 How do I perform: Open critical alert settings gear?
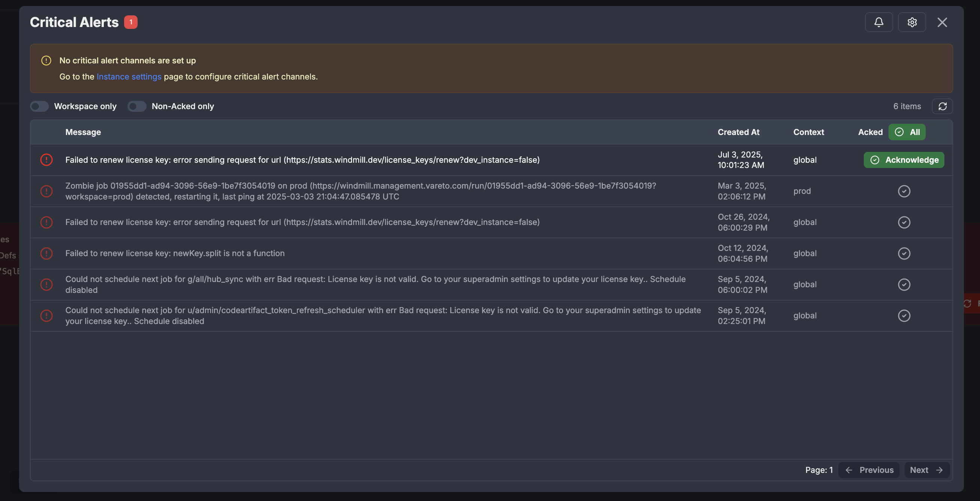point(911,22)
